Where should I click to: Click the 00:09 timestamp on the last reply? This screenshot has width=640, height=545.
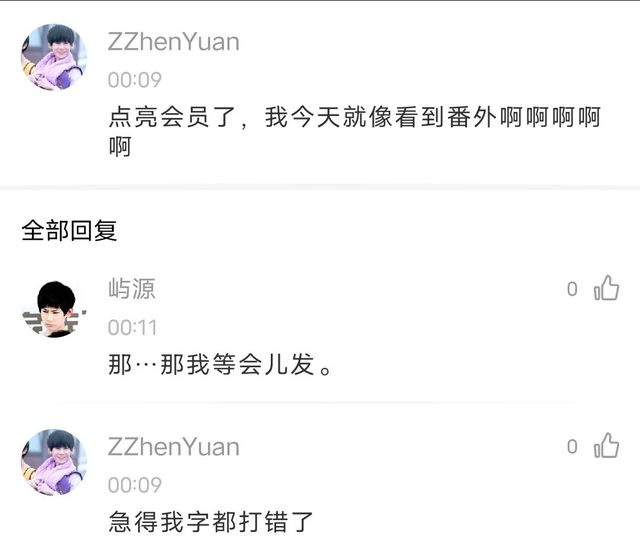point(135,485)
